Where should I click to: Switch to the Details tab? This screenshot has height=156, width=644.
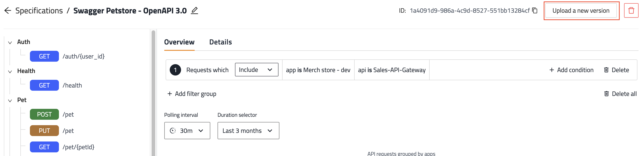[x=220, y=42]
